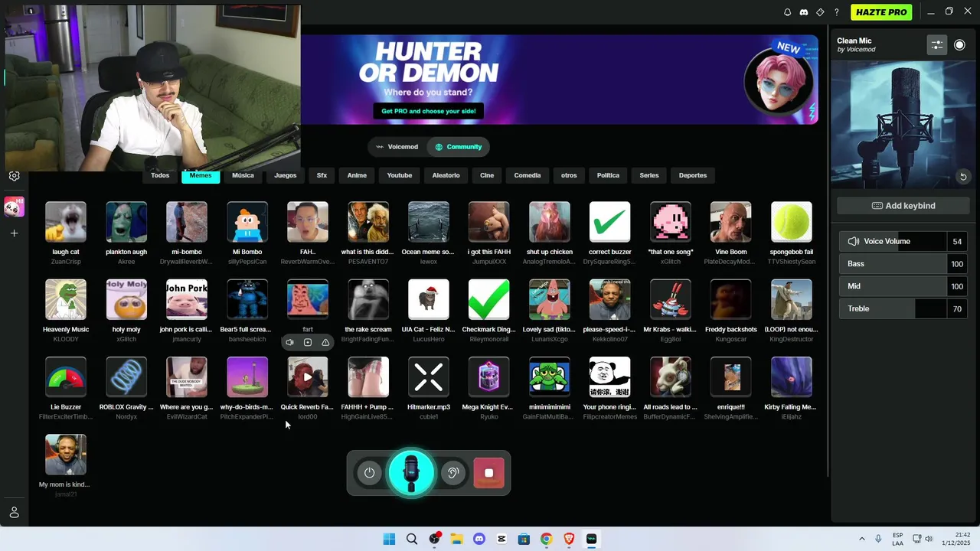Screen dimensions: 980x551
Task: Select the Deportes category tab
Action: 693,175
